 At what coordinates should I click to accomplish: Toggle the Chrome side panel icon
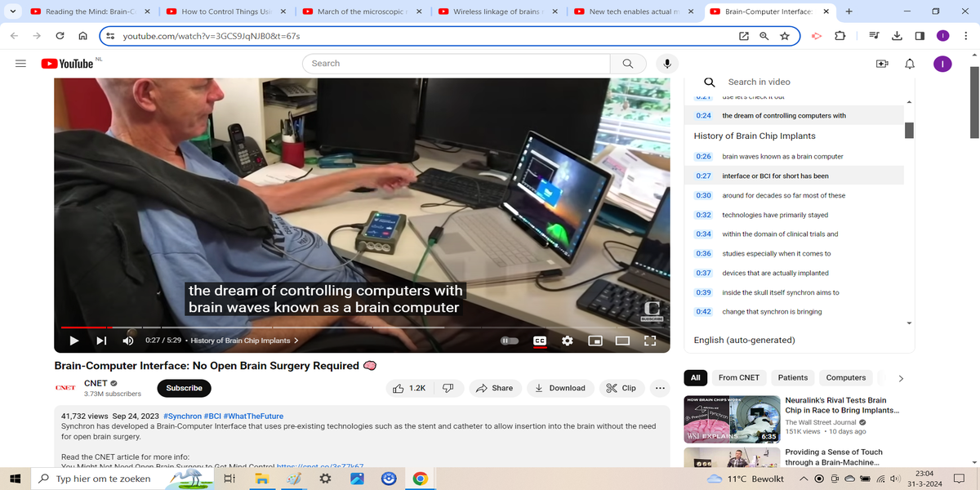pos(920,36)
